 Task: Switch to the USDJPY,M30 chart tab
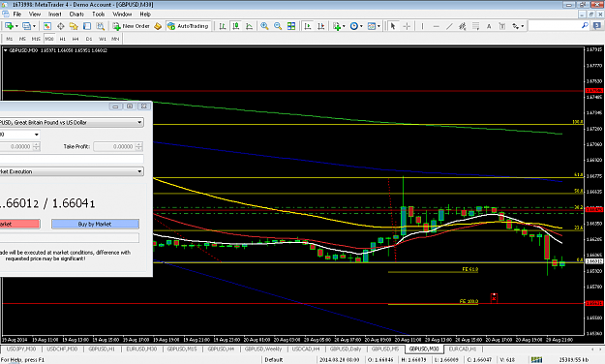tap(21, 349)
